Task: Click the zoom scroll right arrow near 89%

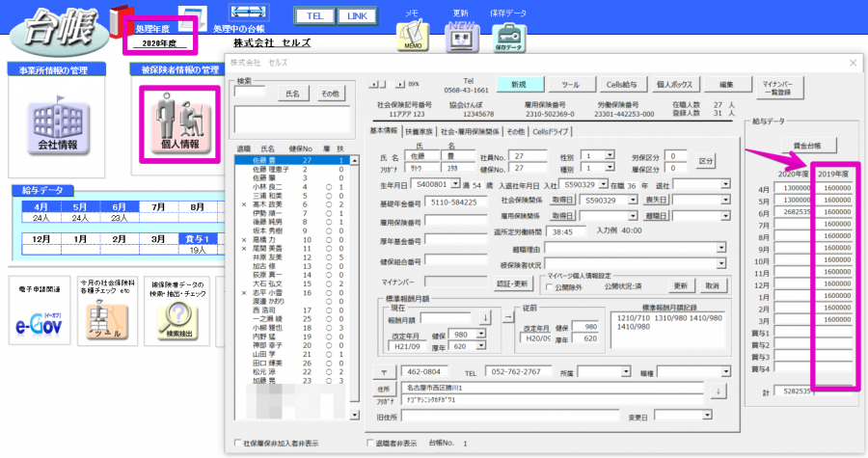Action: (399, 84)
